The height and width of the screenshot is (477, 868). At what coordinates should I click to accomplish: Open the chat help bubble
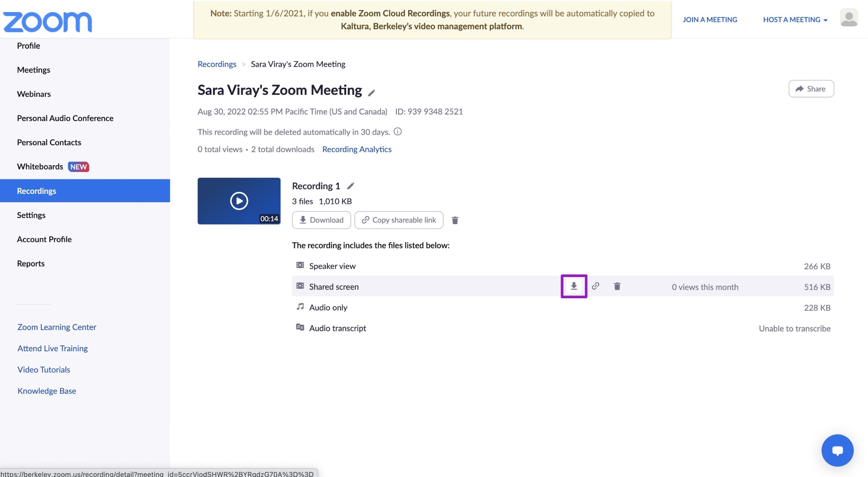(837, 450)
